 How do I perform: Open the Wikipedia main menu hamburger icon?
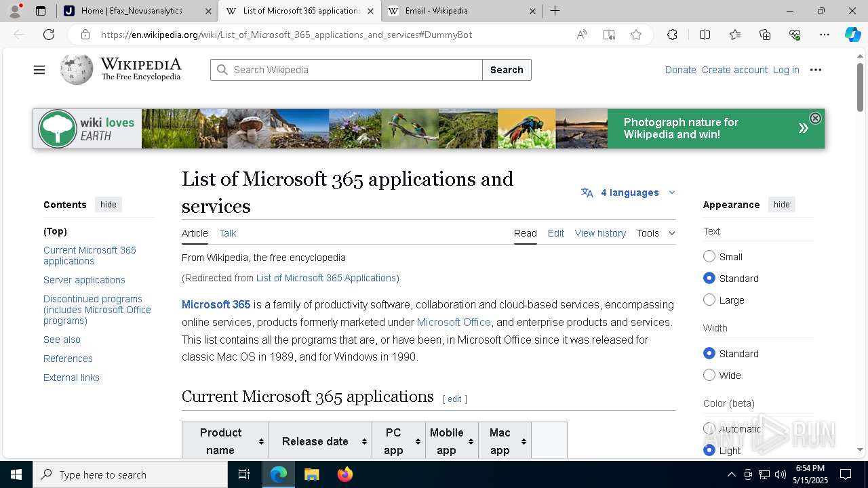pos(39,70)
